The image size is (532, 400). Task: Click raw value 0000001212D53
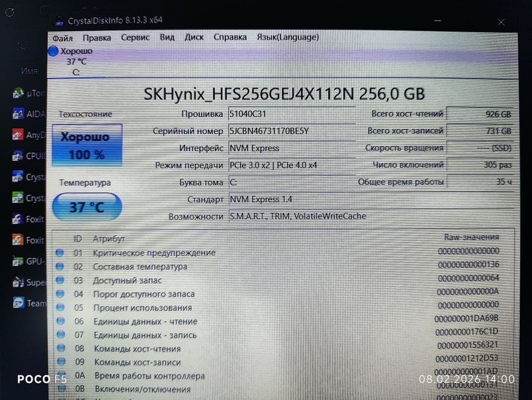pos(466,358)
